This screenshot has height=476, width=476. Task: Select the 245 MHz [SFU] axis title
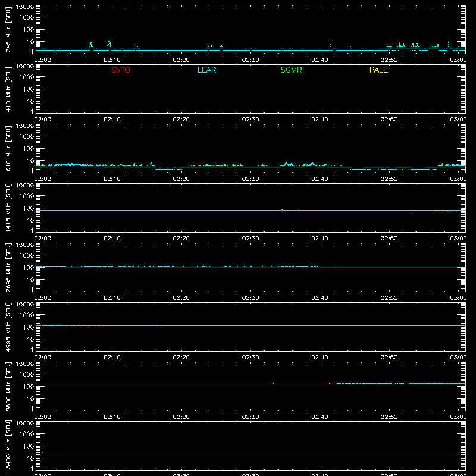pos(8,29)
